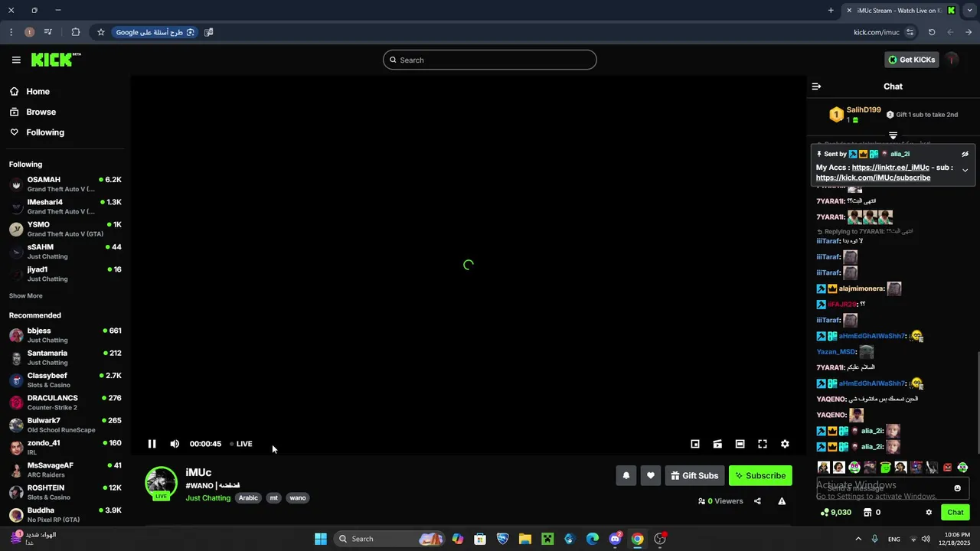This screenshot has width=980, height=551.
Task: Jump to LIVE in the player
Action: [x=241, y=444]
